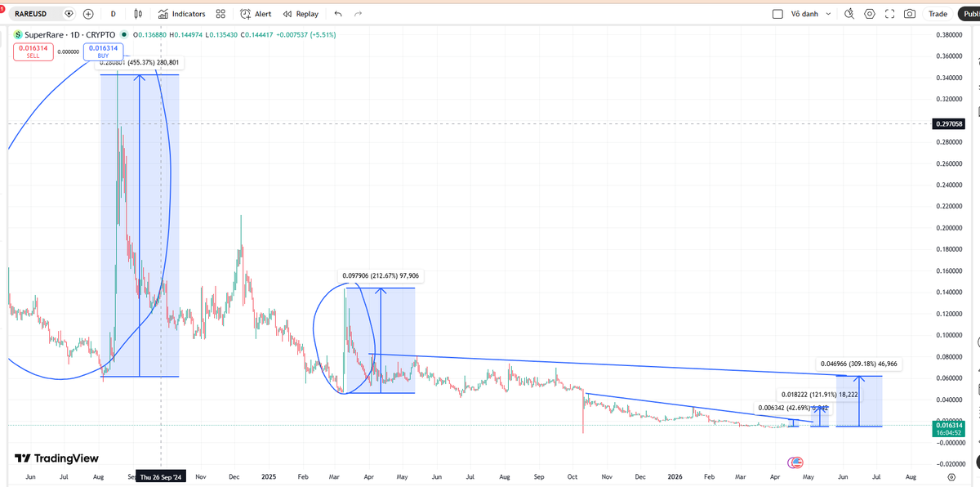
Task: Click the plus icon to compare symbols
Action: (x=87, y=14)
